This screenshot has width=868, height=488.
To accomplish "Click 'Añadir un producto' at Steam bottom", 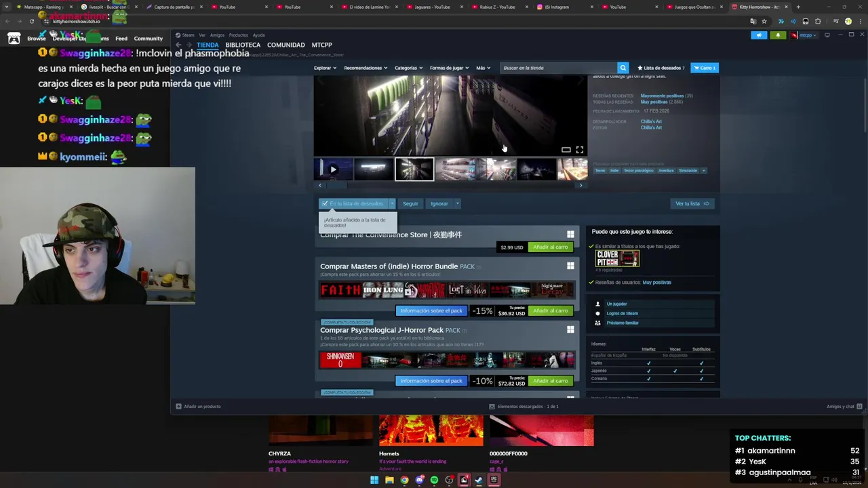I will point(198,407).
